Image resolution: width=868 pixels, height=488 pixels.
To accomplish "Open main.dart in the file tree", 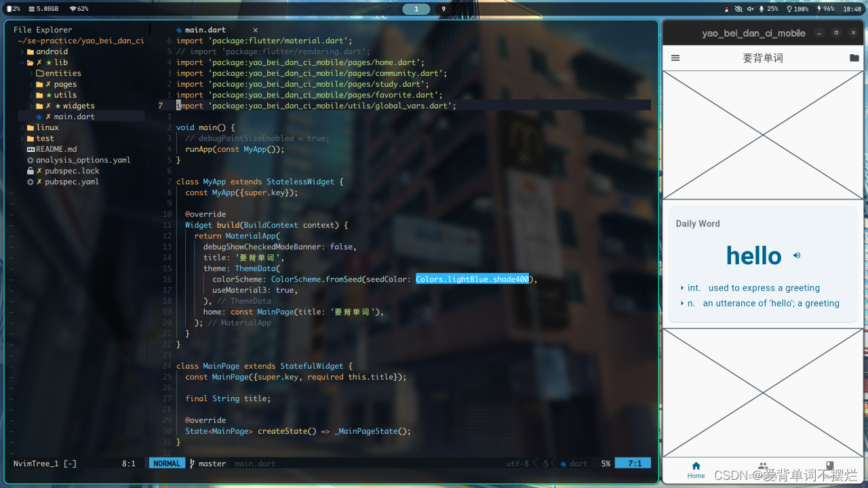I will click(x=75, y=117).
